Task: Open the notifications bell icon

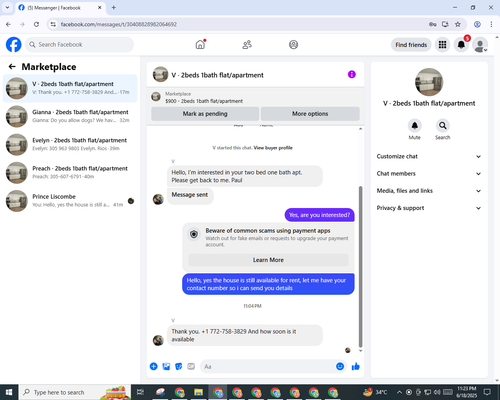Action: click(x=461, y=45)
